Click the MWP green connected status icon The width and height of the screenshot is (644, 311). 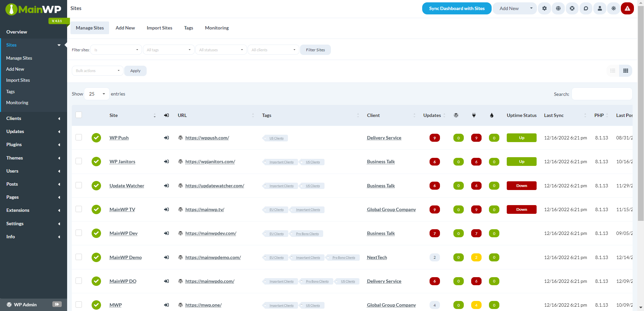tap(96, 305)
